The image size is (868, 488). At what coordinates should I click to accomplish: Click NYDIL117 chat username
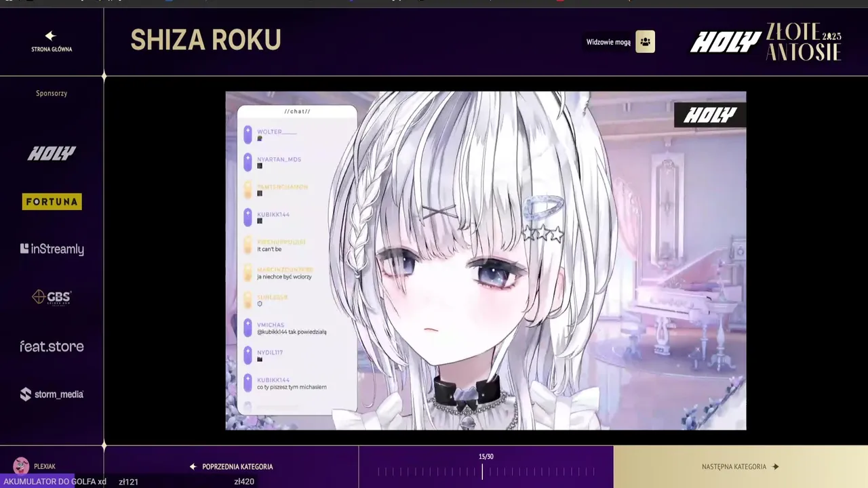coord(270,352)
